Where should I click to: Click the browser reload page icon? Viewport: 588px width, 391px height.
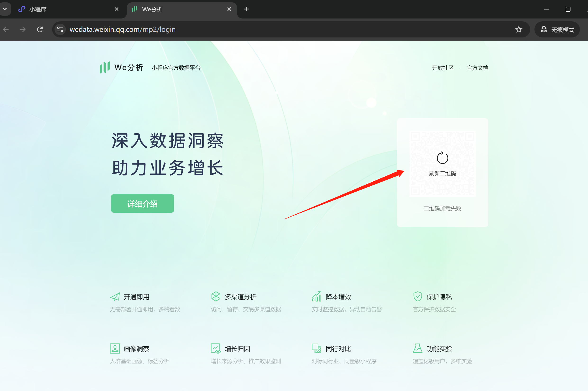point(40,29)
